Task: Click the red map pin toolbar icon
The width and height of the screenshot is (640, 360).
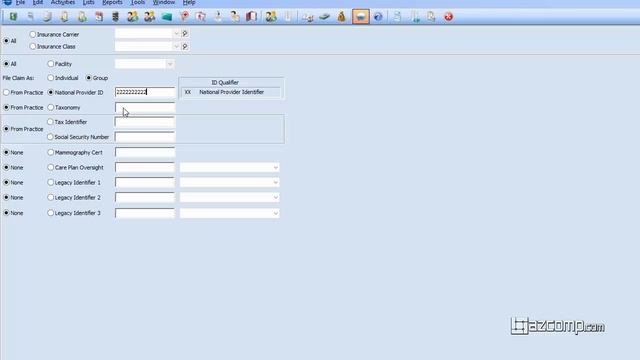Action: click(184, 17)
